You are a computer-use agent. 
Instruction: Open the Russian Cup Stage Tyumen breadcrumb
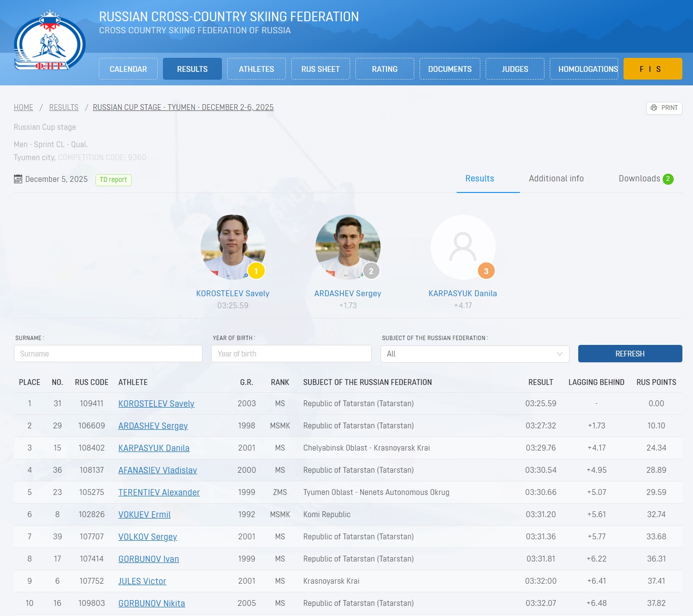point(183,107)
